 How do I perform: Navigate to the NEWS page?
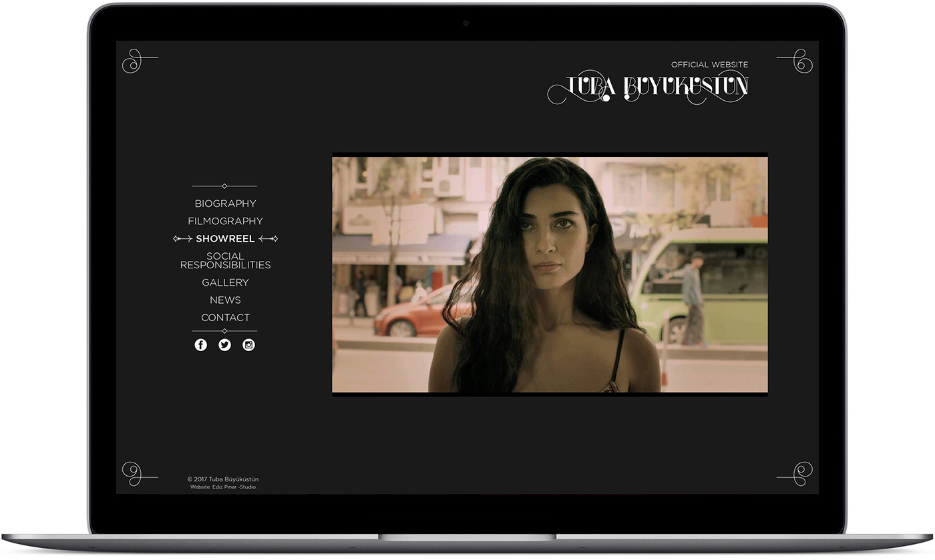click(225, 300)
